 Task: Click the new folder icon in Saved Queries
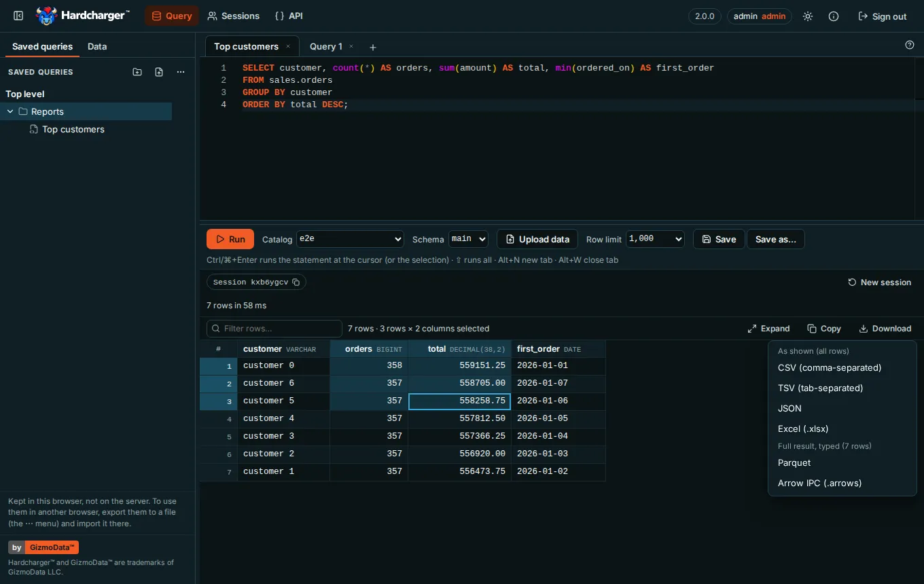pos(137,72)
